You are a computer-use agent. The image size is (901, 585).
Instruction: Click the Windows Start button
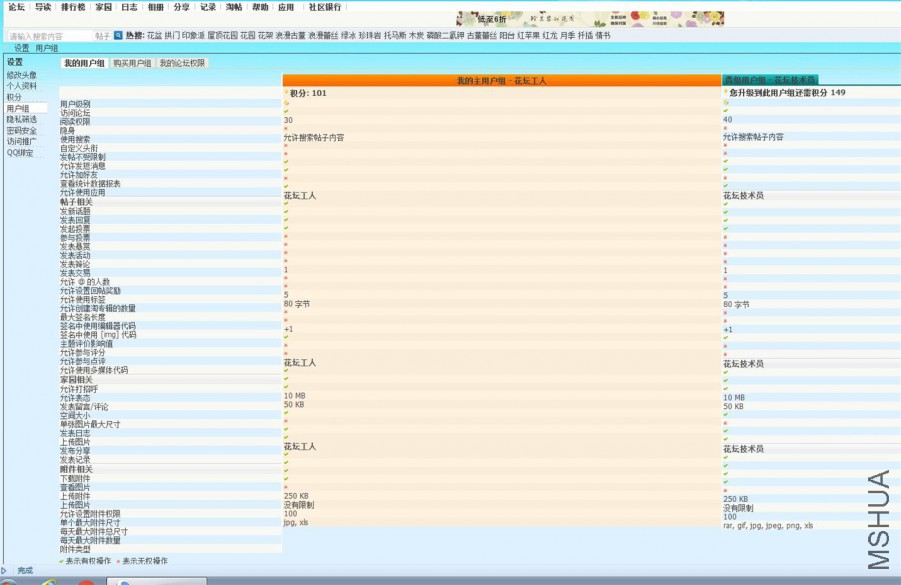point(10,582)
